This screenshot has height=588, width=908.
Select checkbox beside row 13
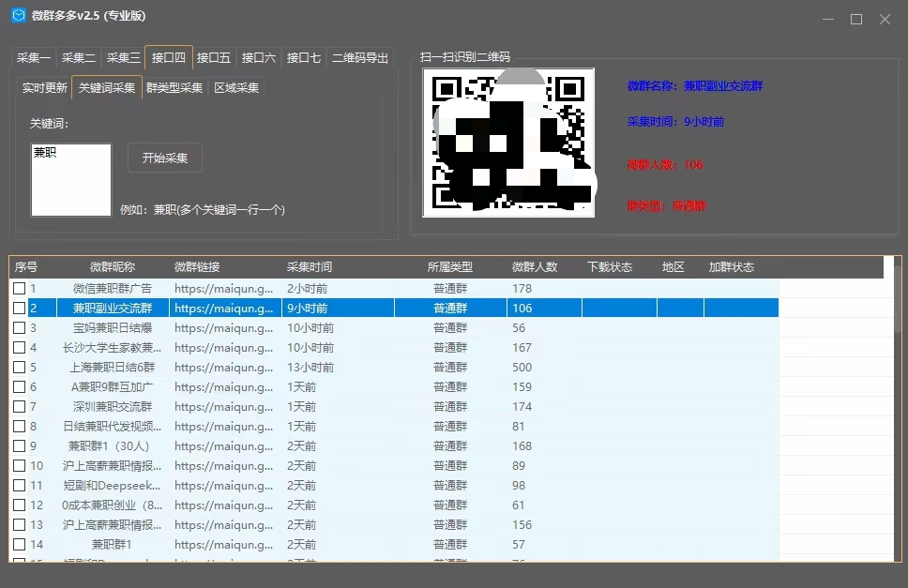point(20,525)
